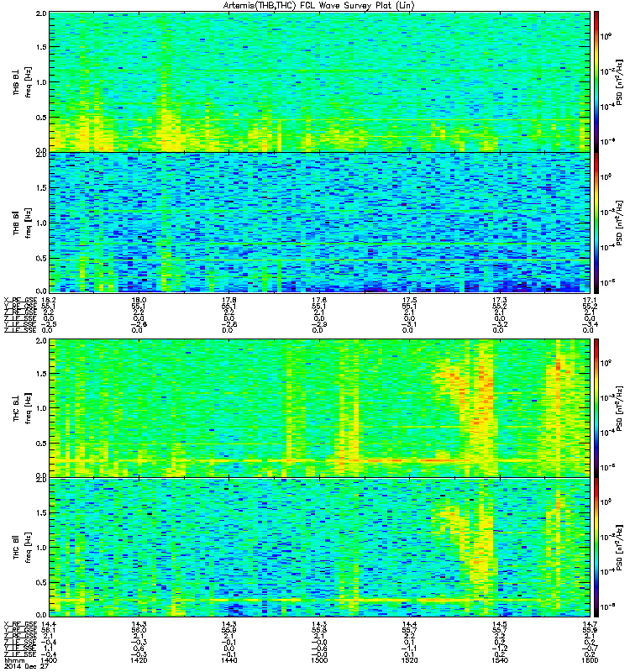
Task: Click the '1.5' frequency tick of the THC B∥ panel
Action: (41, 513)
